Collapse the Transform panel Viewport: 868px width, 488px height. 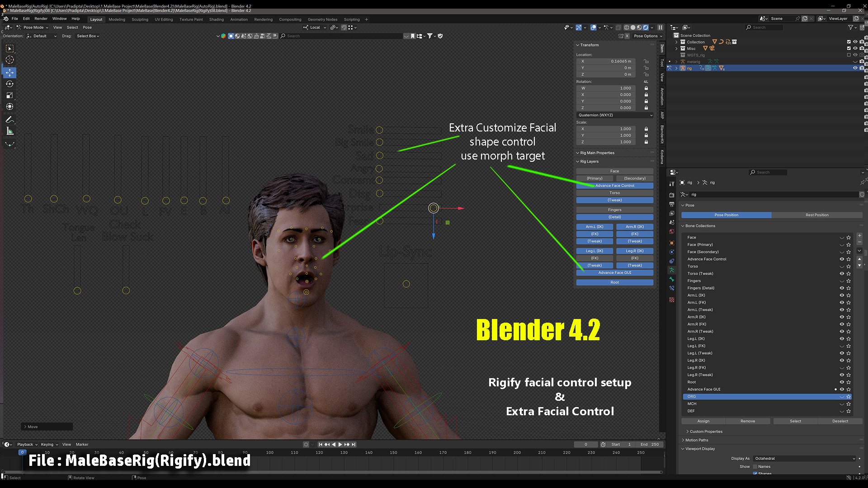coord(589,45)
